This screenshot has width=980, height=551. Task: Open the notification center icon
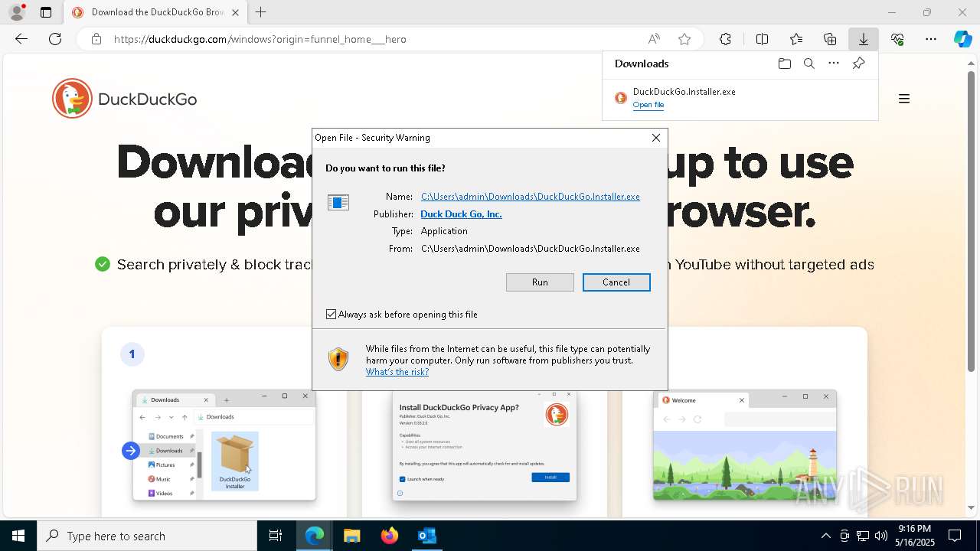click(955, 536)
